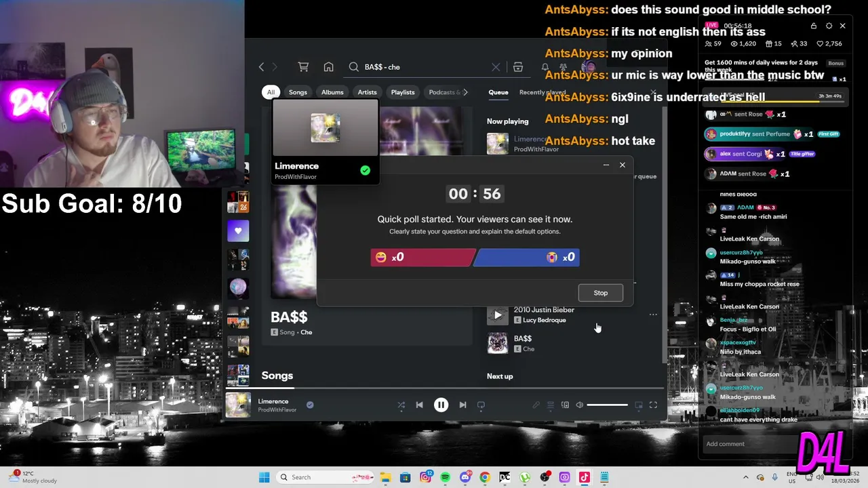The width and height of the screenshot is (868, 488).
Task: Select the Playlists filter chip
Action: pos(403,92)
